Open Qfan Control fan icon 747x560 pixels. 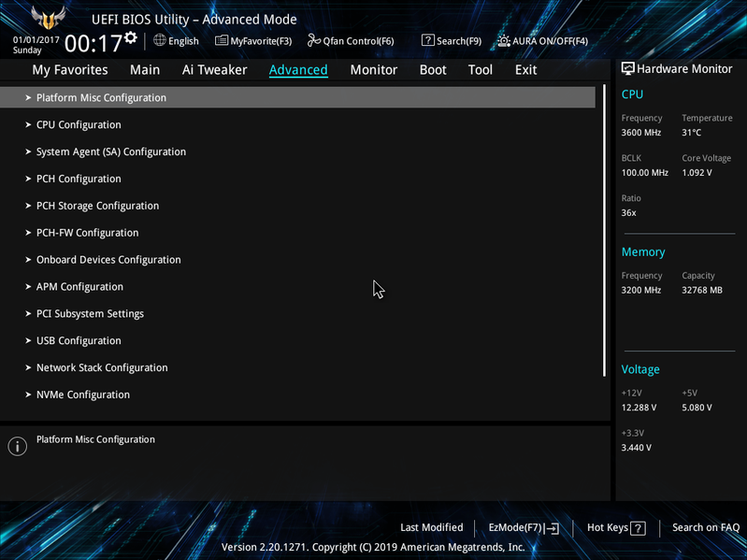click(x=313, y=40)
